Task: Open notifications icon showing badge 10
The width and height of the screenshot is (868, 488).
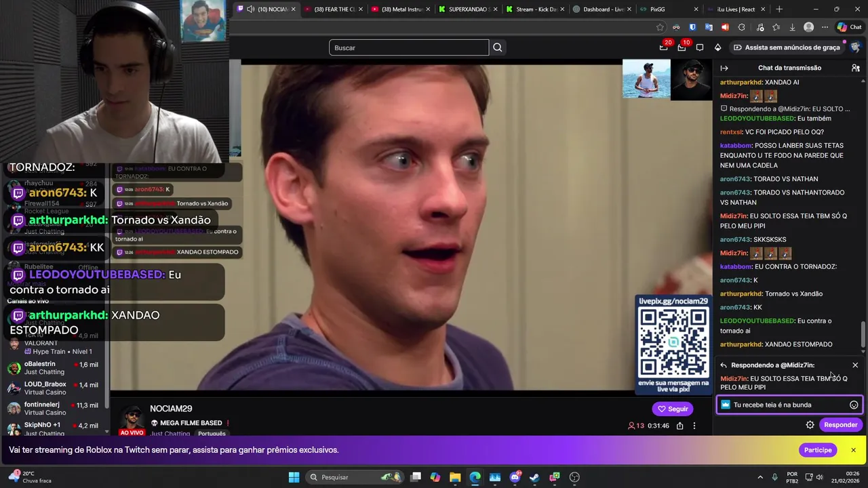Action: pyautogui.click(x=682, y=47)
